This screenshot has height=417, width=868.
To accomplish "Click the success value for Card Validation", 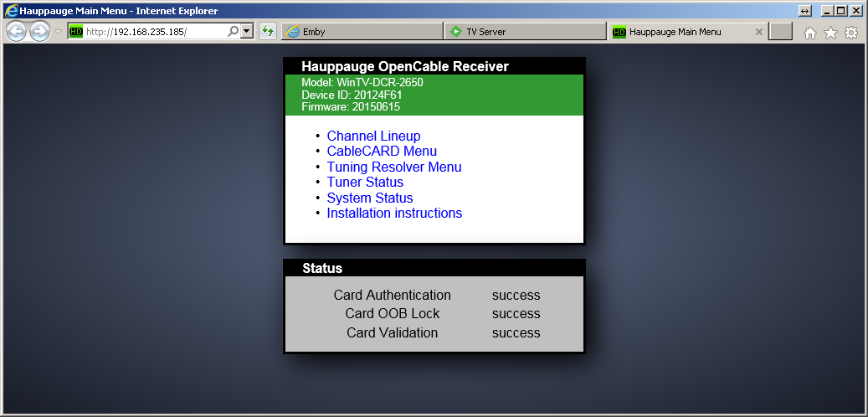I will click(x=516, y=332).
